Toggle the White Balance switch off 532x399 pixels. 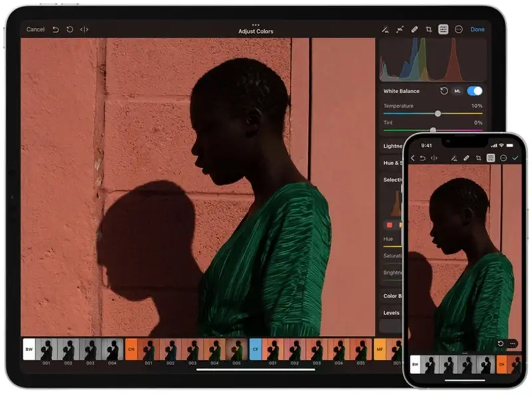click(x=475, y=90)
